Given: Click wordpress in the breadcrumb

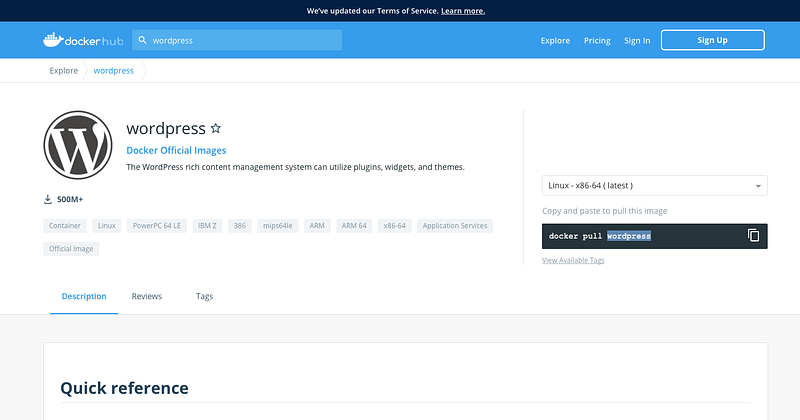Looking at the screenshot, I should pyautogui.click(x=113, y=70).
